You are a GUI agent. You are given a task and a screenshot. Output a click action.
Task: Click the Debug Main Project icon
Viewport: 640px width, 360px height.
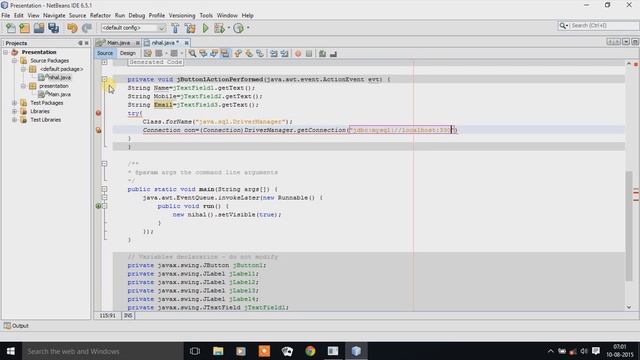219,28
